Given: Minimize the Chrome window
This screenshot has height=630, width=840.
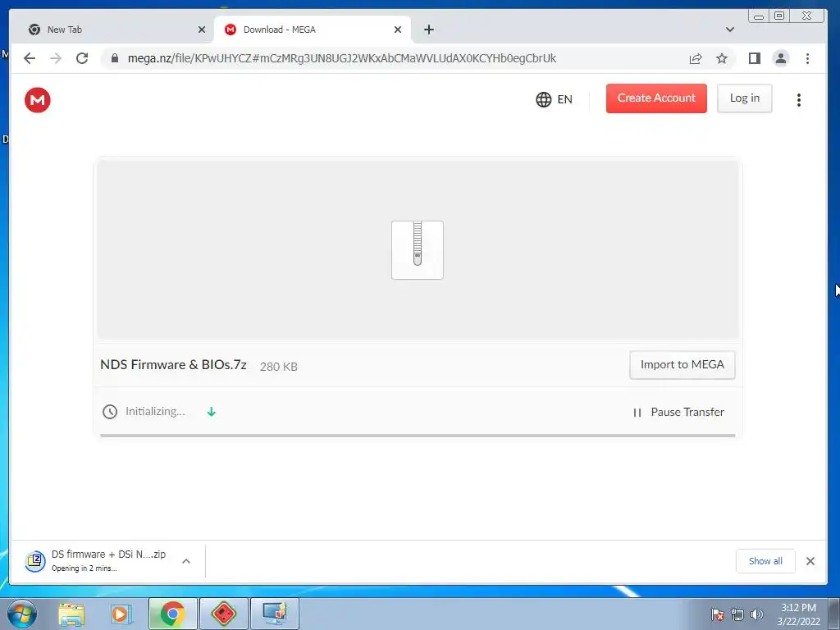Looking at the screenshot, I should point(759,16).
